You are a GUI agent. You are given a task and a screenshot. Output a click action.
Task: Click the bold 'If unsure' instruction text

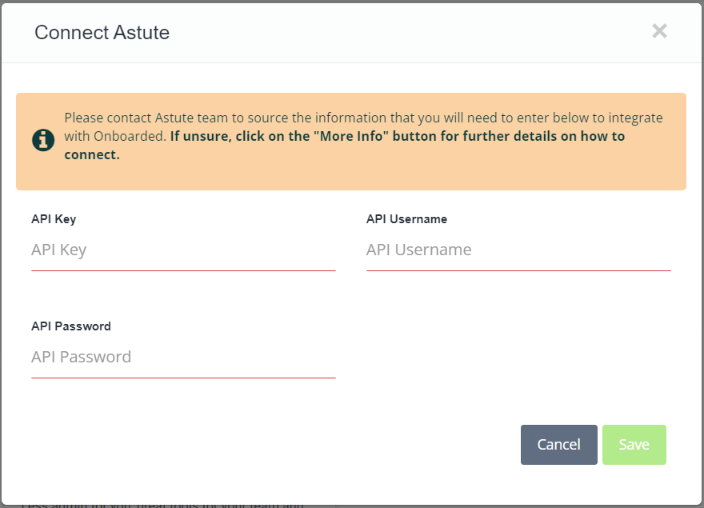pos(344,145)
